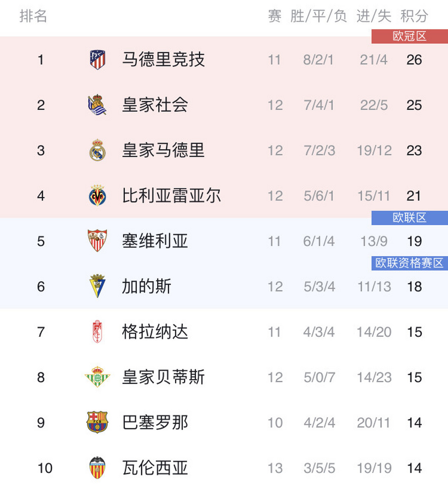This screenshot has width=448, height=492.
Task: Select the 瓦伦西亚 team name
Action: click(x=155, y=468)
